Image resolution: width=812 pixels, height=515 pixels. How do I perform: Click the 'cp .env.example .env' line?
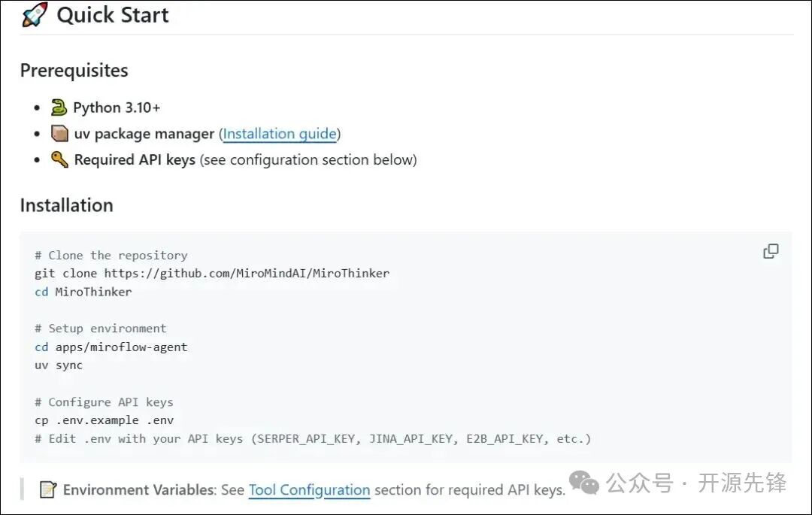104,420
